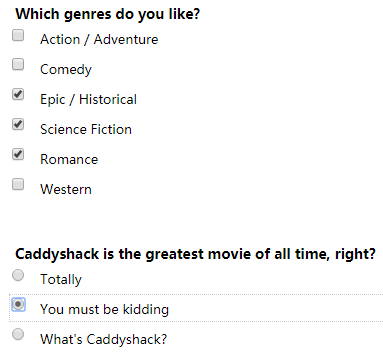Tick the Western genre checkbox

pyautogui.click(x=18, y=184)
